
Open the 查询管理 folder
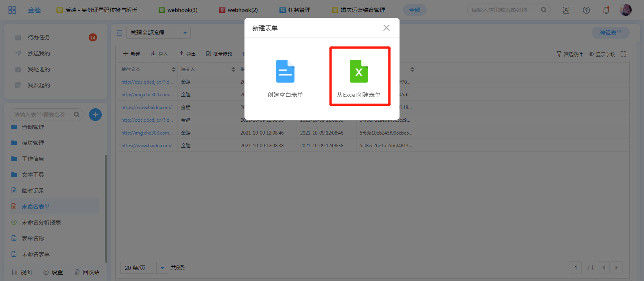33,127
